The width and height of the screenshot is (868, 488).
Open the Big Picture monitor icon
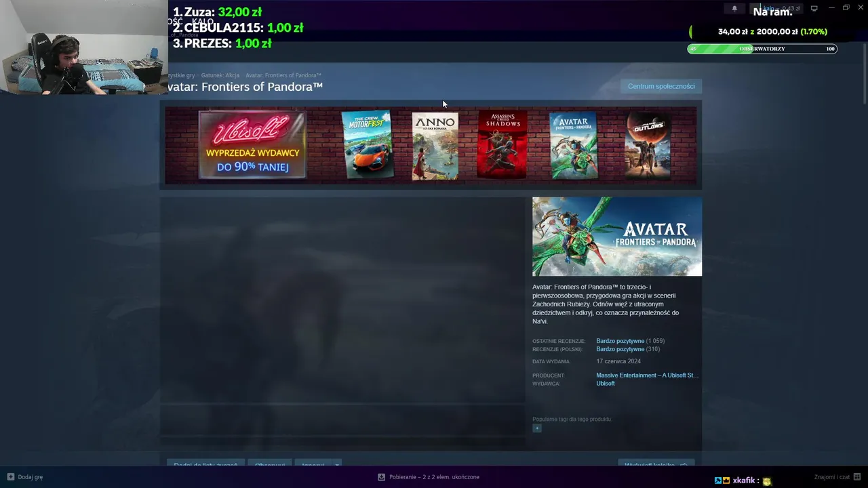tap(814, 8)
